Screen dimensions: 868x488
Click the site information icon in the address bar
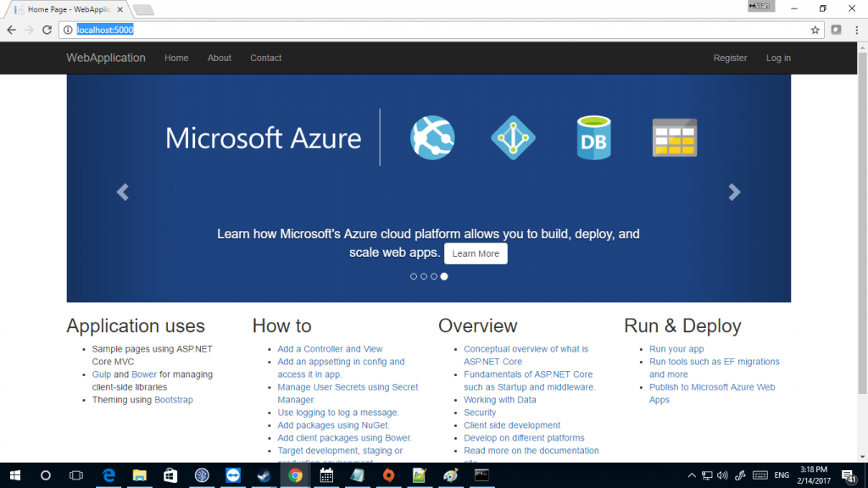pyautogui.click(x=68, y=30)
